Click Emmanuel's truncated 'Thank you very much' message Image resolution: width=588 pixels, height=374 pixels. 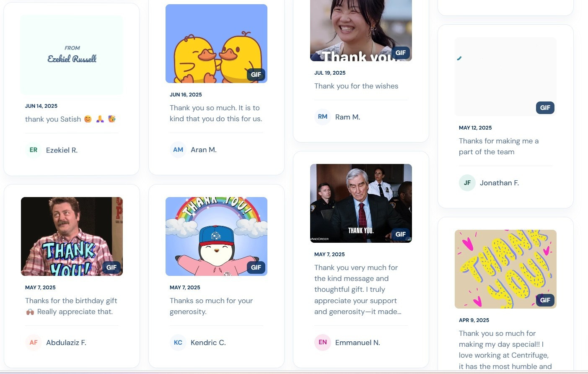pos(357,289)
